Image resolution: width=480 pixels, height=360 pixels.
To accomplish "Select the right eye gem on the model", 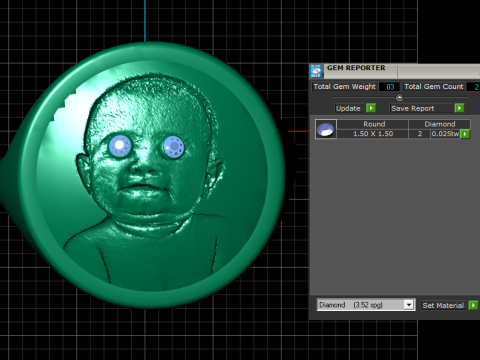I will 173,147.
